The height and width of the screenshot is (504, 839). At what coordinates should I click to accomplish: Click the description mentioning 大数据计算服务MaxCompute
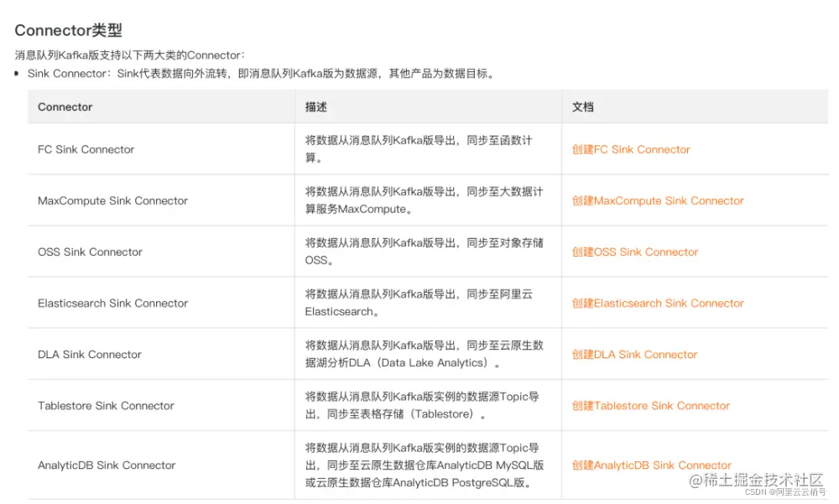[x=424, y=200]
